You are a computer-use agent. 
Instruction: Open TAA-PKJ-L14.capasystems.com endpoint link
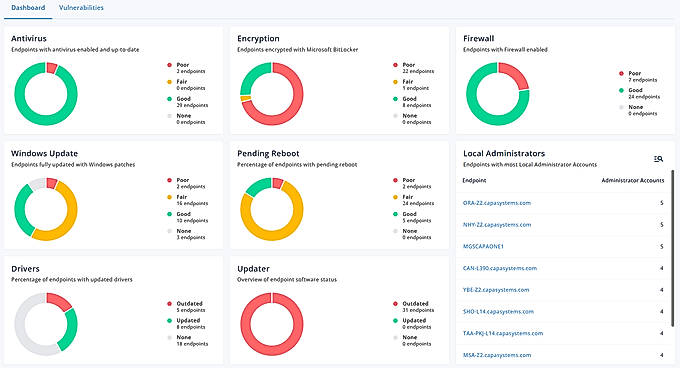coord(503,333)
